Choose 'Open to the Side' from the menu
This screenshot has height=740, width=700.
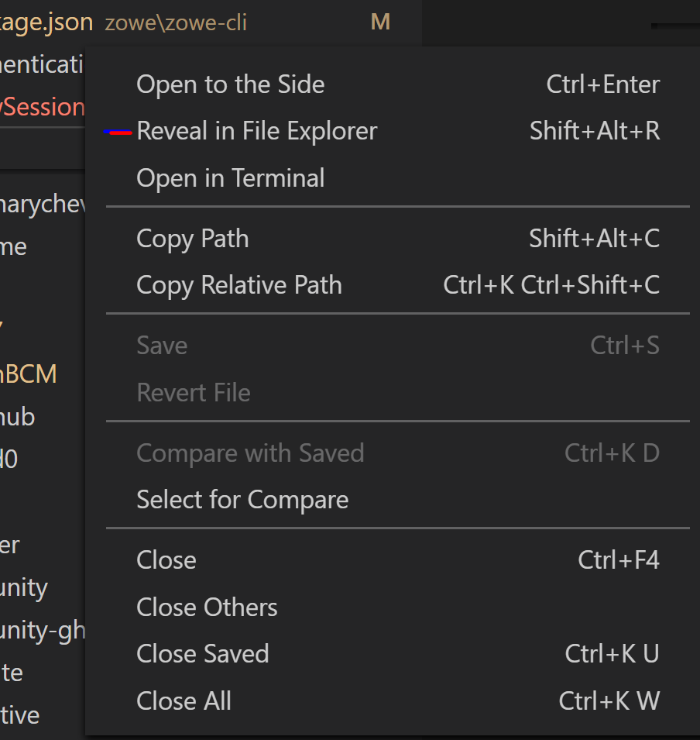coord(230,84)
